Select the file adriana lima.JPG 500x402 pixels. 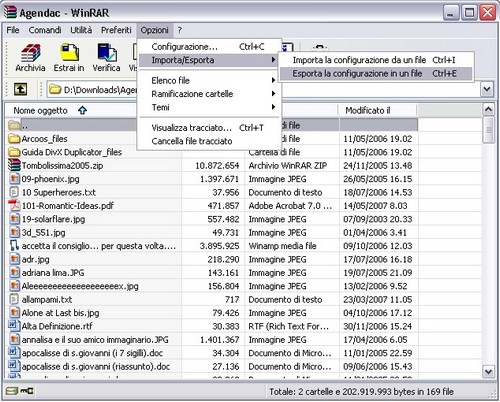(53, 273)
